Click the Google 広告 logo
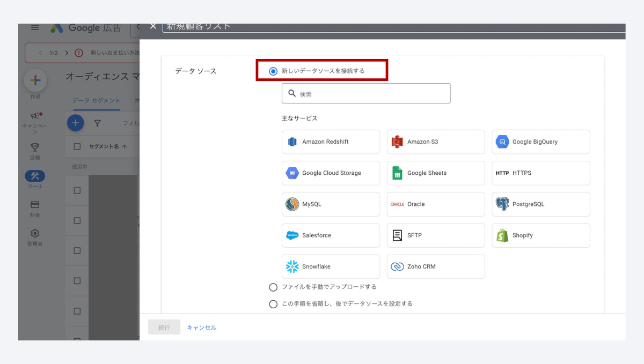The height and width of the screenshot is (364, 644). click(86, 28)
